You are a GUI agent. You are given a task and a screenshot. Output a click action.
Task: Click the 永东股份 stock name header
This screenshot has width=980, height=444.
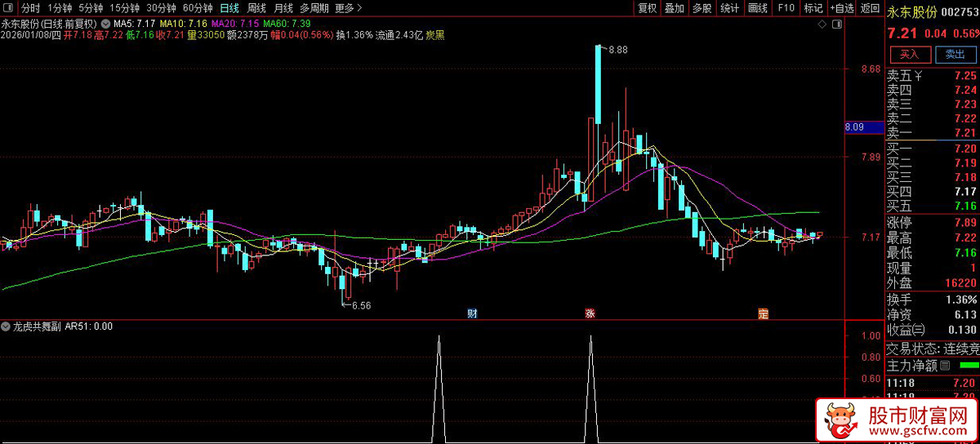(911, 13)
